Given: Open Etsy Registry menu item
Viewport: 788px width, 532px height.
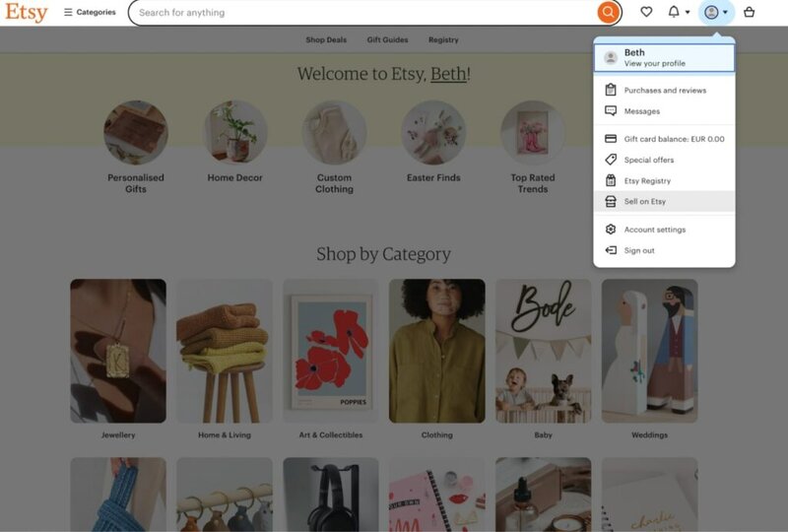Looking at the screenshot, I should pos(664,180).
